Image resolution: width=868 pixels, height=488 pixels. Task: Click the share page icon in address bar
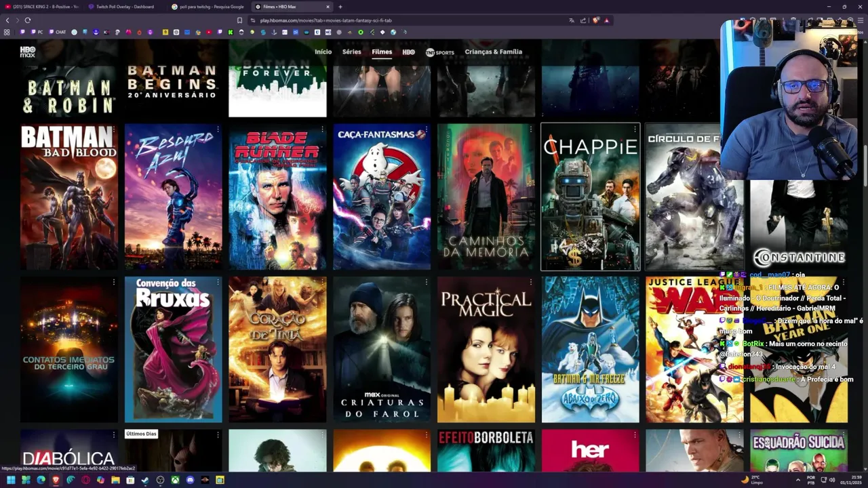pos(583,20)
